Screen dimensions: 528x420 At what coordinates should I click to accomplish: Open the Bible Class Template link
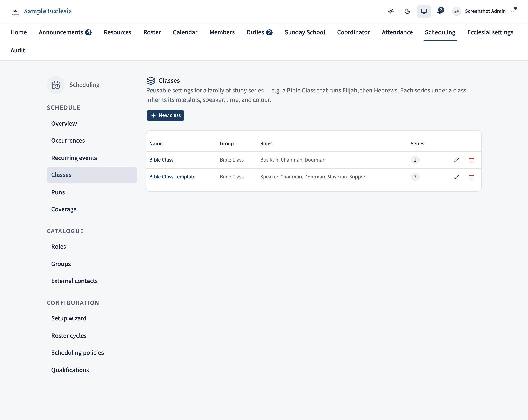pyautogui.click(x=172, y=177)
